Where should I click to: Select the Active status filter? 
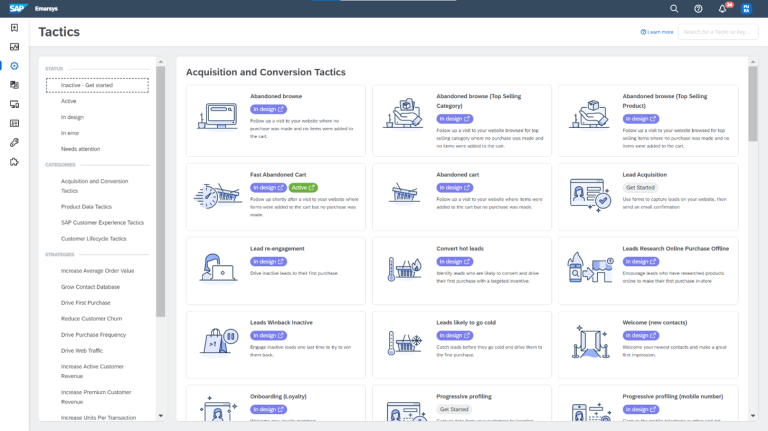click(68, 101)
